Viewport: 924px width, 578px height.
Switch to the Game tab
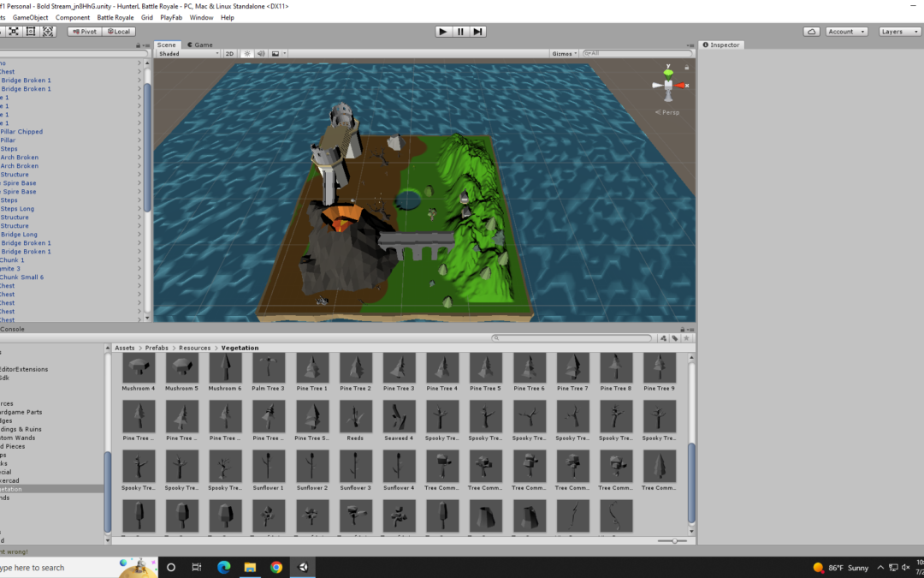(200, 45)
